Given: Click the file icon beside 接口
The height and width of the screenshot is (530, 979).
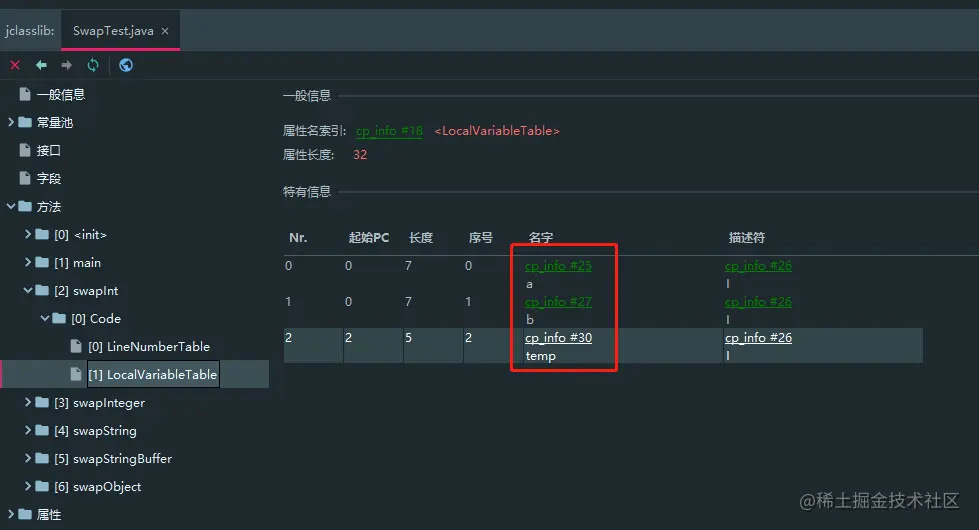Looking at the screenshot, I should (x=25, y=150).
